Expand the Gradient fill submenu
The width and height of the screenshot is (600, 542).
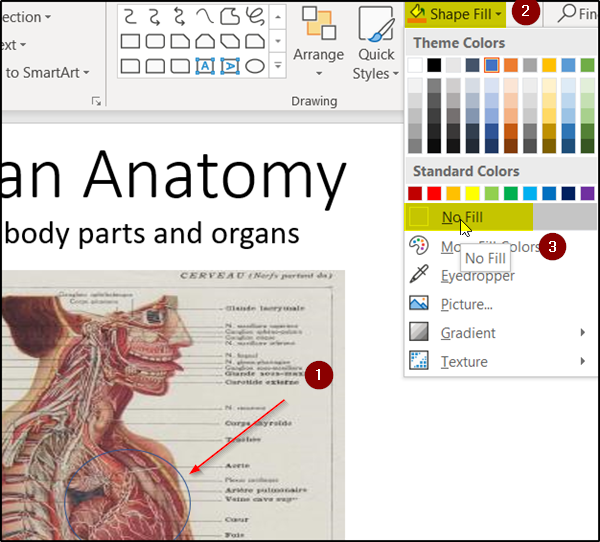click(x=501, y=333)
